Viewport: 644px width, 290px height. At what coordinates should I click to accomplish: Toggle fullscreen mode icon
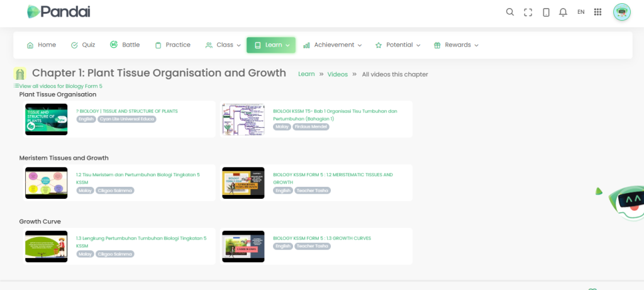click(528, 12)
